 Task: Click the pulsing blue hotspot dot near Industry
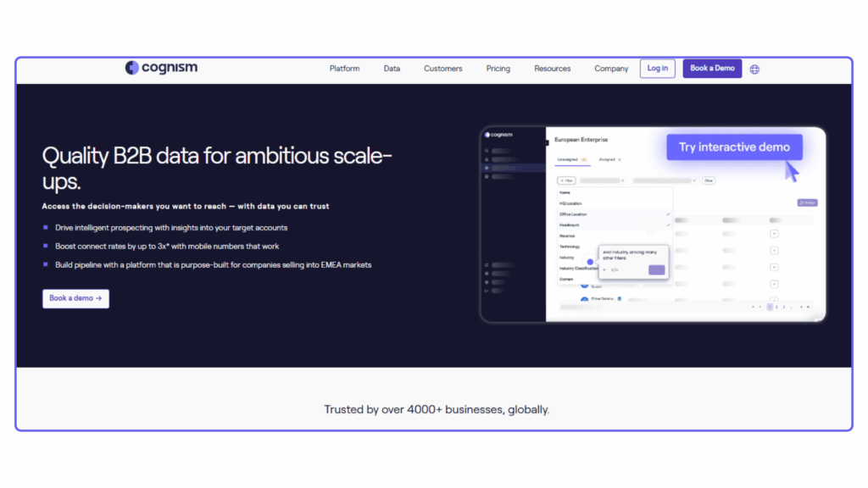tap(590, 262)
